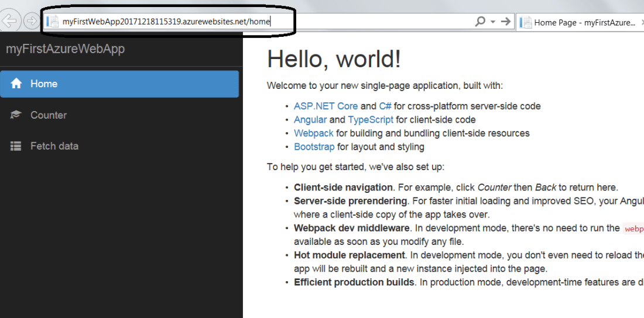Image resolution: width=644 pixels, height=318 pixels.
Task: Switch to the Home Page browser tab
Action: 584,22
